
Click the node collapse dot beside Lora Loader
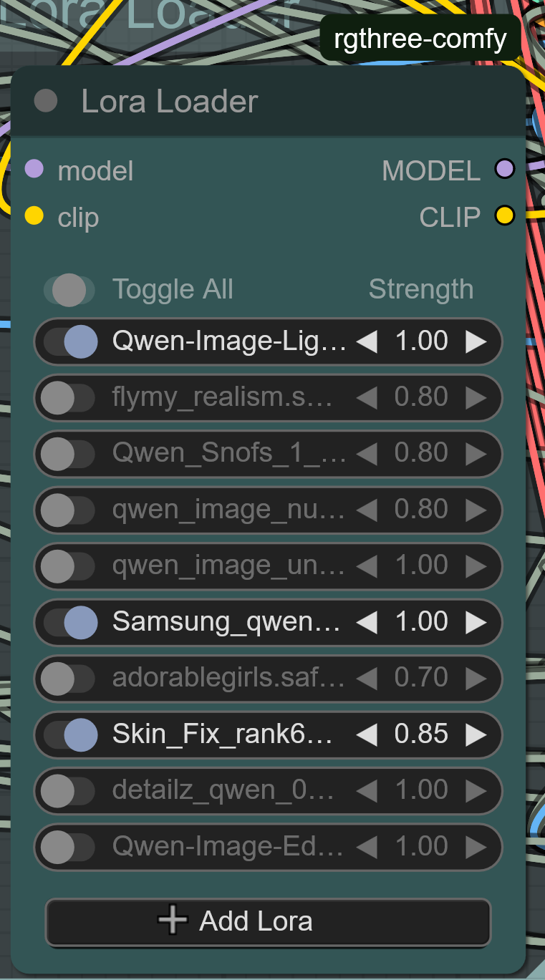[x=46, y=101]
